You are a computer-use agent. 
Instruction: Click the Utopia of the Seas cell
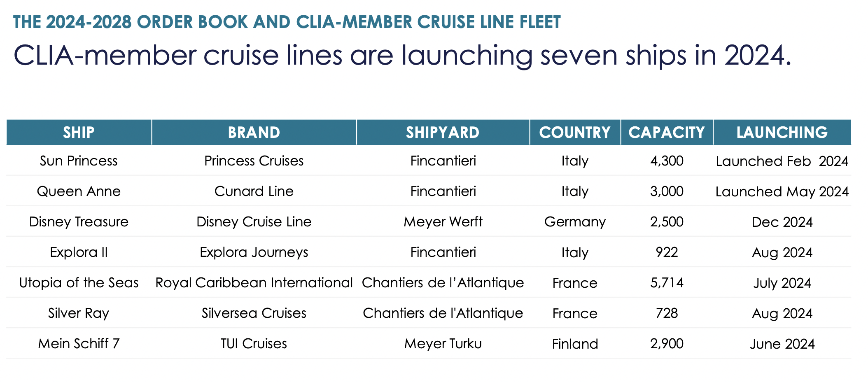(x=79, y=283)
